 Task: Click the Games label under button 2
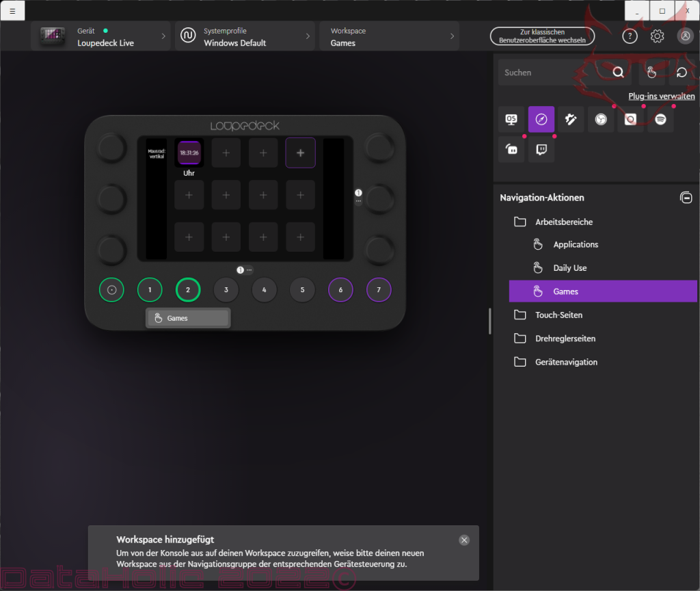point(188,318)
